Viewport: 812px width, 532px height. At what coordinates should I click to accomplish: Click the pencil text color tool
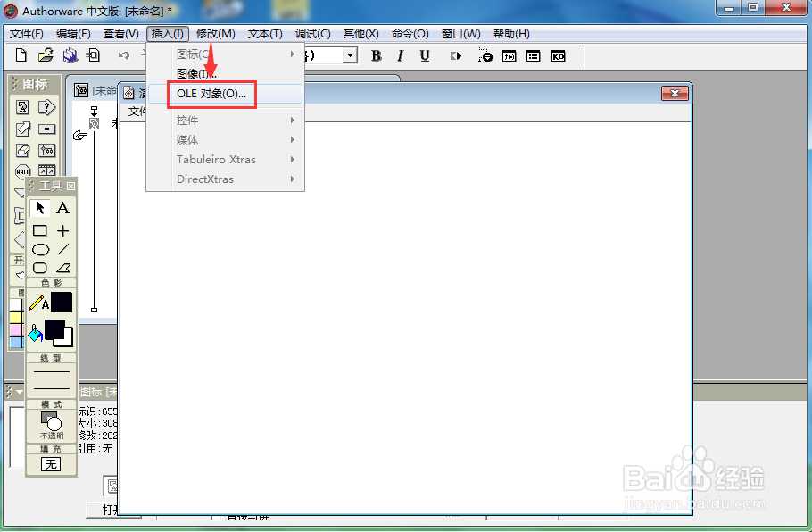pyautogui.click(x=38, y=303)
